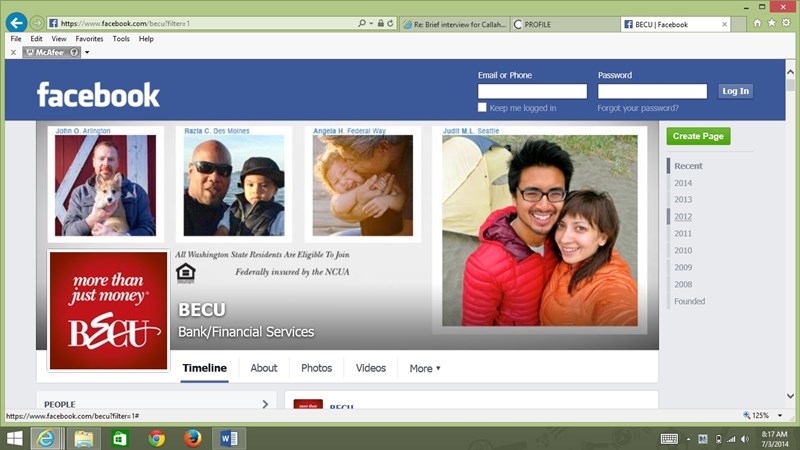Launch Google Chrome from the taskbar

click(x=156, y=438)
